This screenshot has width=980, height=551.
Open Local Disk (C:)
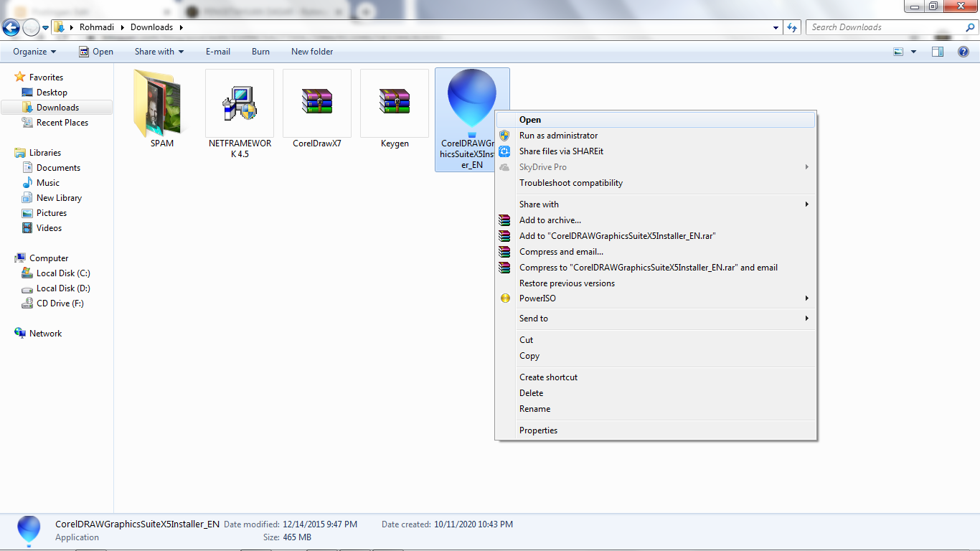coord(63,273)
